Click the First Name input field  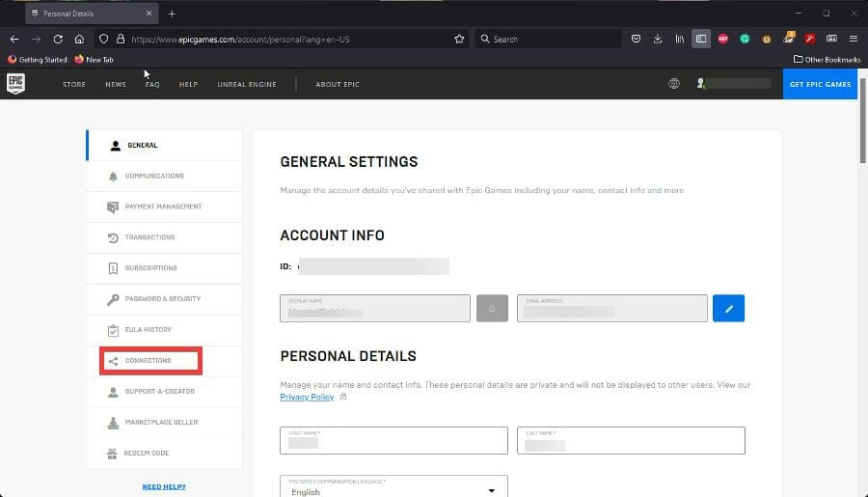coord(393,440)
